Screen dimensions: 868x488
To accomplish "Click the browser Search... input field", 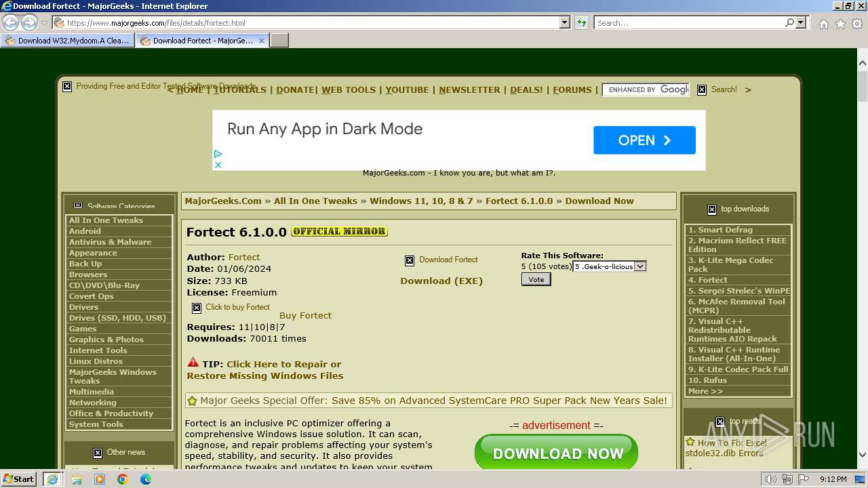I will coord(688,22).
